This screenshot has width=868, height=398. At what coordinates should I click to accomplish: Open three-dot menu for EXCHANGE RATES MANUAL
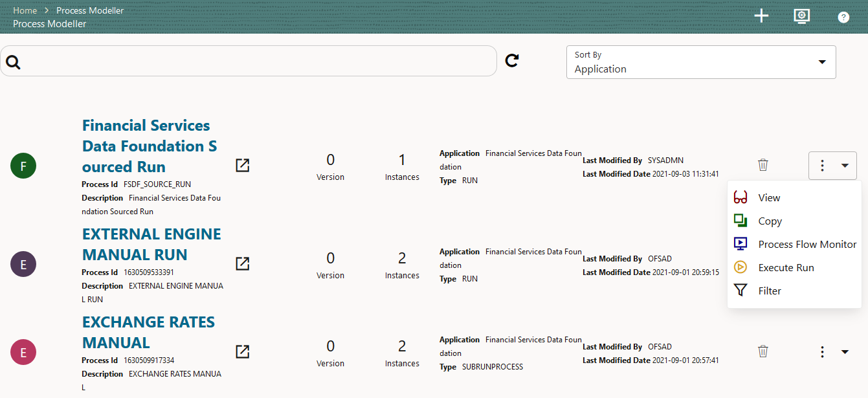click(822, 352)
